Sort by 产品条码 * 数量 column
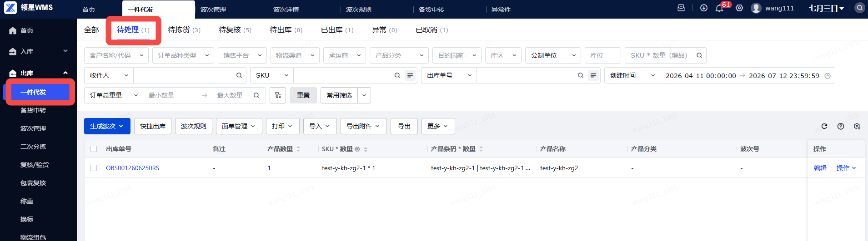 coord(481,149)
